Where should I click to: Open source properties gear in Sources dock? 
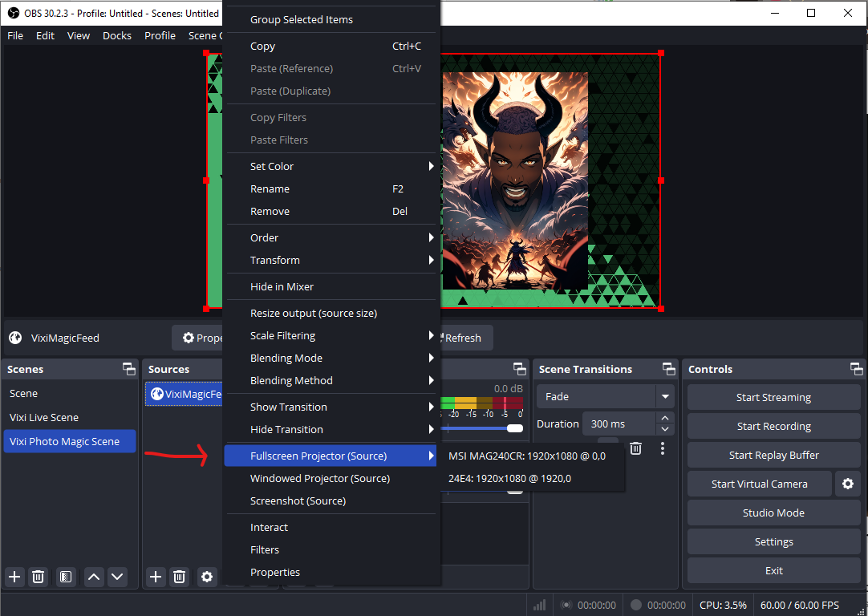tap(206, 577)
